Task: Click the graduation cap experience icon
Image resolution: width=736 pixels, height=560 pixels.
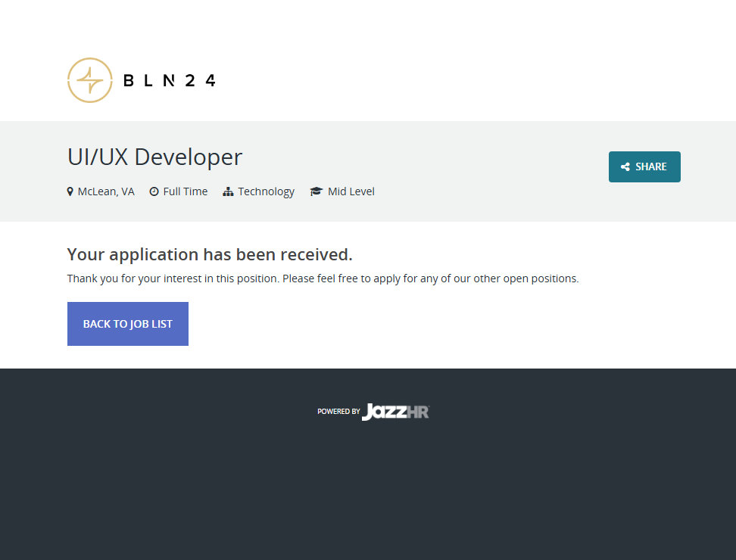Action: [x=317, y=191]
